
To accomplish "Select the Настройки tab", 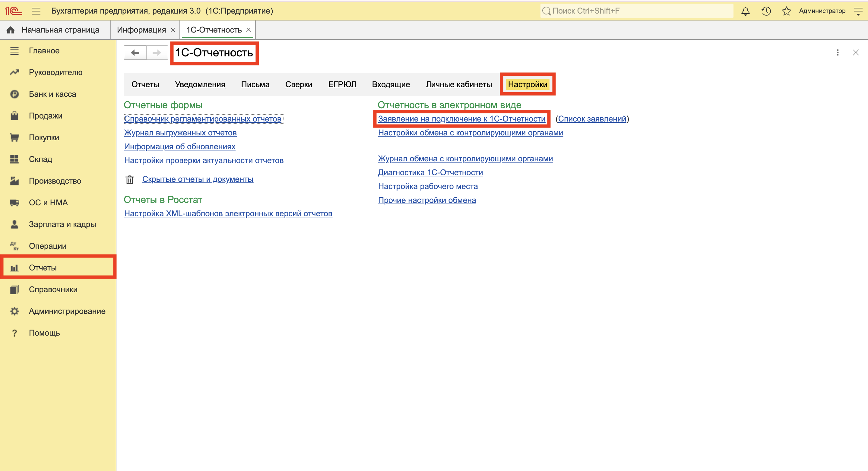I will 528,84.
